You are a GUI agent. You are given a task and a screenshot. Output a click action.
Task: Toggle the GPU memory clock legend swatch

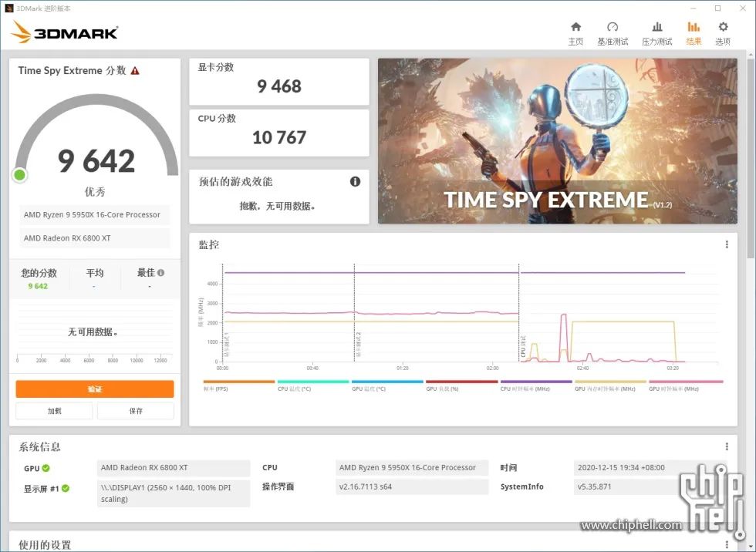click(x=610, y=382)
